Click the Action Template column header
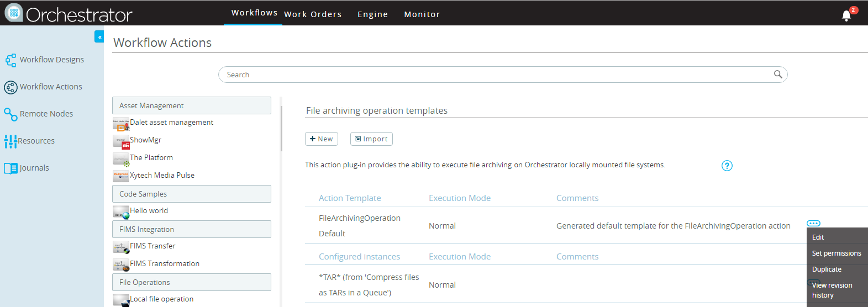 click(x=350, y=198)
